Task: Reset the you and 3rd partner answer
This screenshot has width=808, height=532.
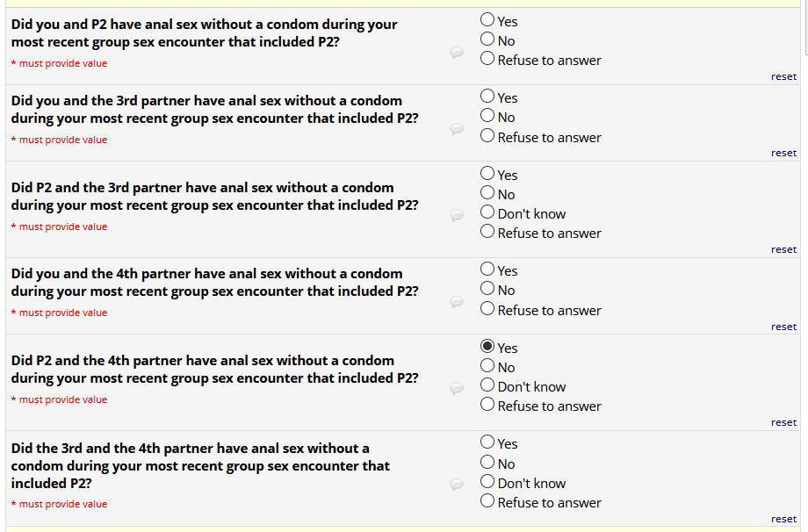Action: (x=783, y=153)
